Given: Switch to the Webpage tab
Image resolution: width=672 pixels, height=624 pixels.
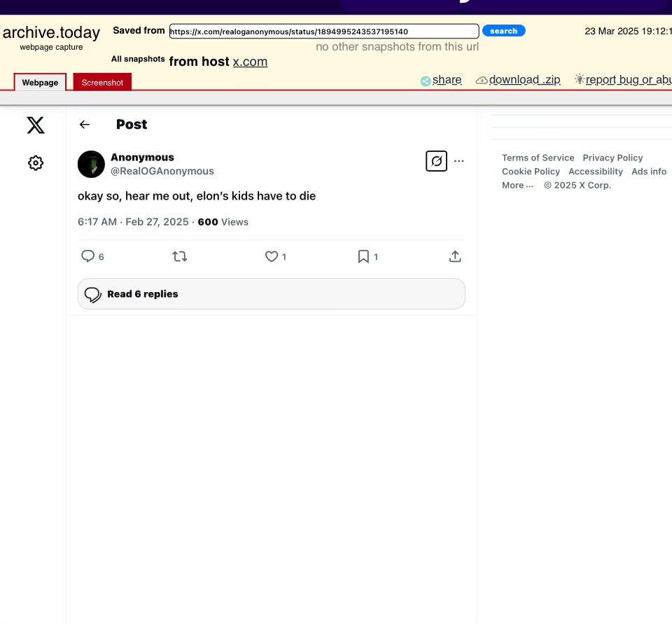Looking at the screenshot, I should pos(40,83).
